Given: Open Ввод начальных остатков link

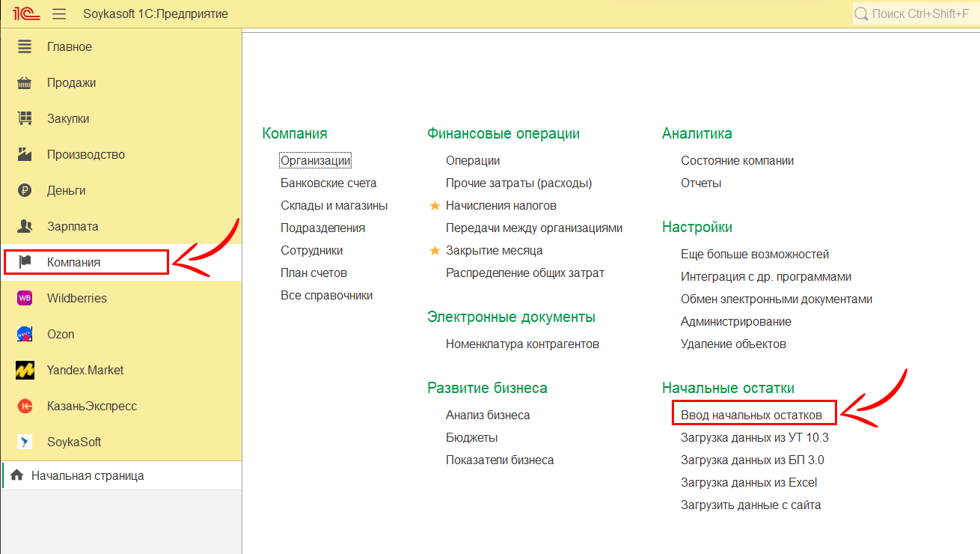Looking at the screenshot, I should (751, 415).
